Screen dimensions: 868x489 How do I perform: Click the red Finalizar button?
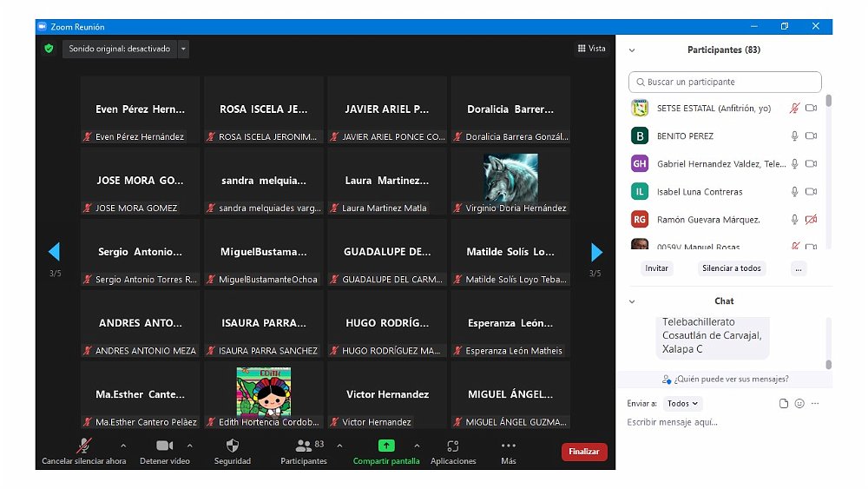point(584,452)
